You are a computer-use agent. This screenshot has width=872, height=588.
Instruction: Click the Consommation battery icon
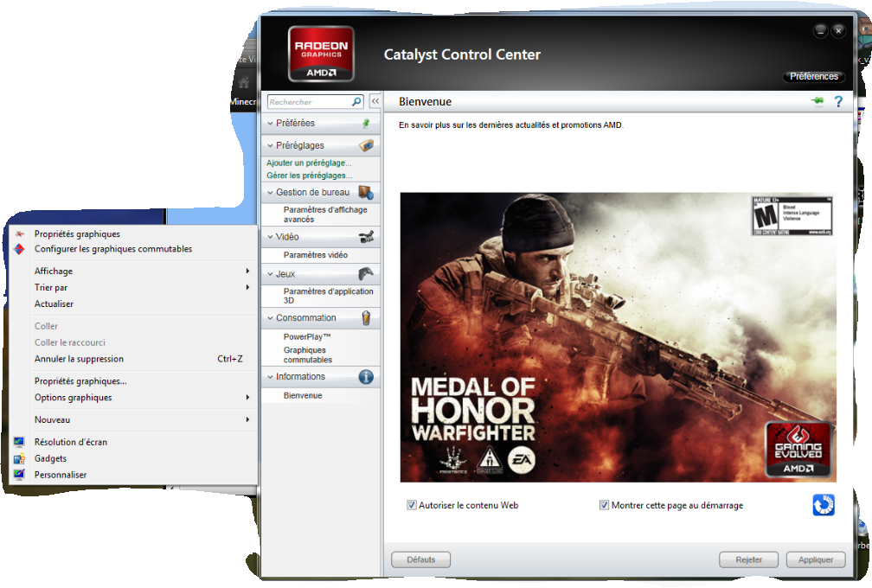(366, 318)
